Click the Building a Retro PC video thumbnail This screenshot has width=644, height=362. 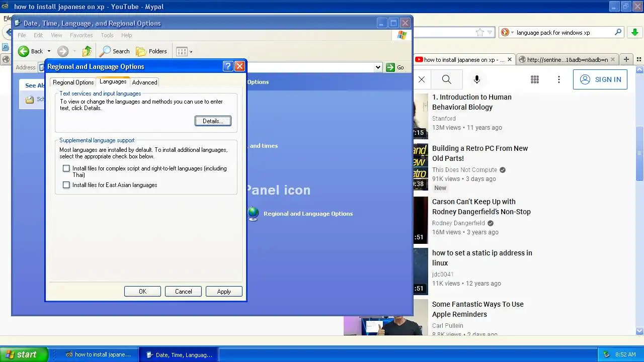click(x=421, y=167)
